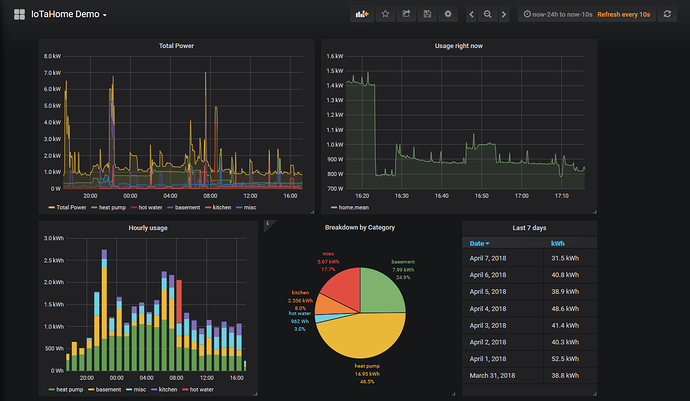Sort table by kWh column header

(x=558, y=243)
